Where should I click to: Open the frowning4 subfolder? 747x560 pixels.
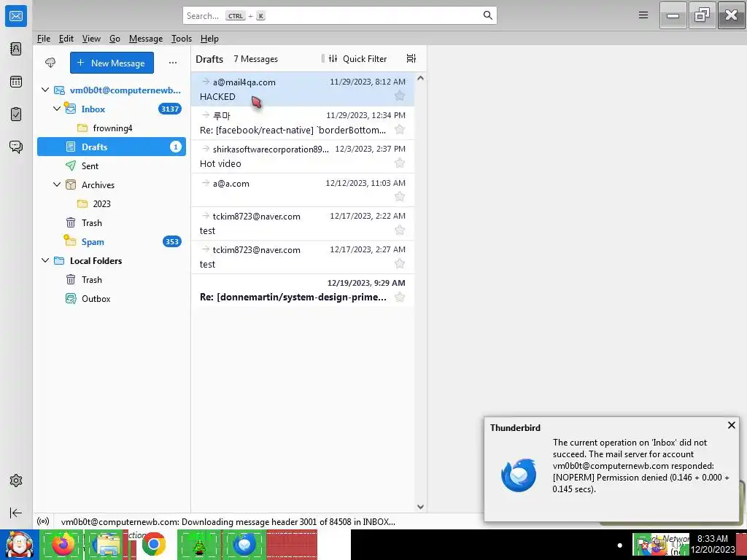(x=112, y=128)
